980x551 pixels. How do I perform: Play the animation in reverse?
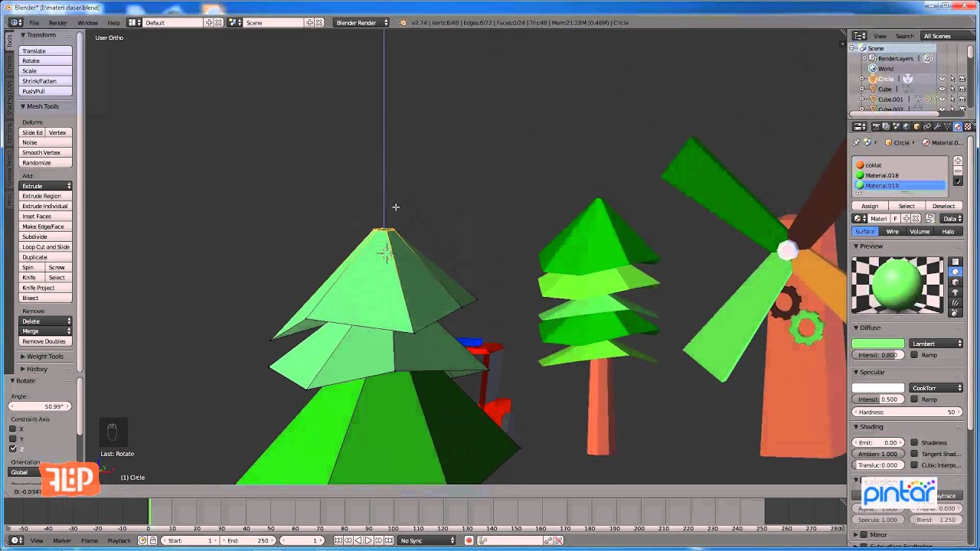click(358, 540)
